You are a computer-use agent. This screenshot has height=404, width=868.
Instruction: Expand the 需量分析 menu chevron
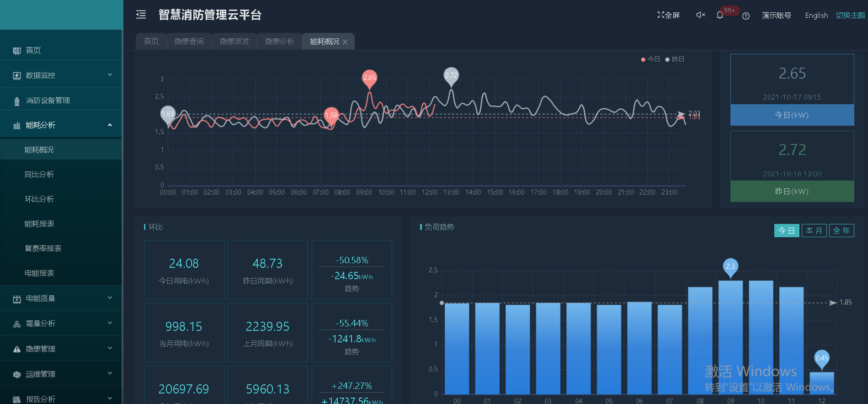point(110,323)
